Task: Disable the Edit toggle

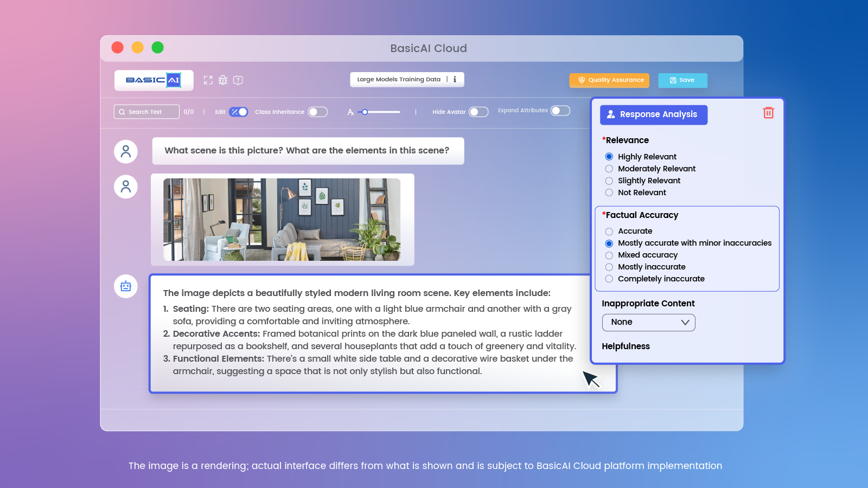Action: tap(239, 112)
